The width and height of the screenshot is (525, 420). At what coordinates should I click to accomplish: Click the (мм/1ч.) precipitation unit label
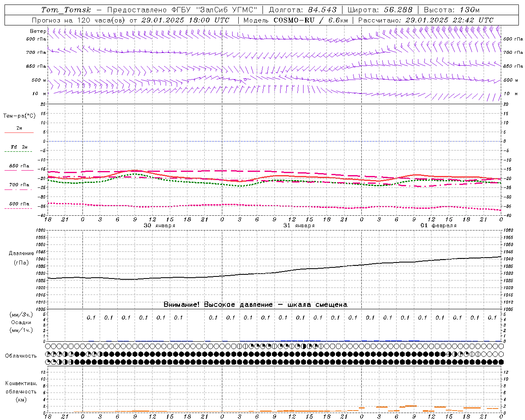(x=21, y=330)
